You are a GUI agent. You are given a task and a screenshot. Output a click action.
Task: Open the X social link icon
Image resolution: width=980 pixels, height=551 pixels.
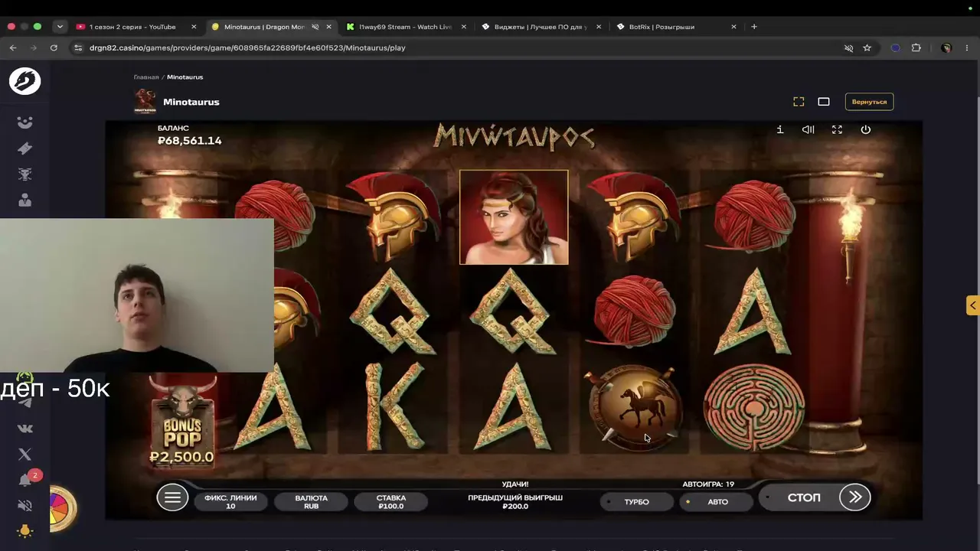[x=25, y=455]
